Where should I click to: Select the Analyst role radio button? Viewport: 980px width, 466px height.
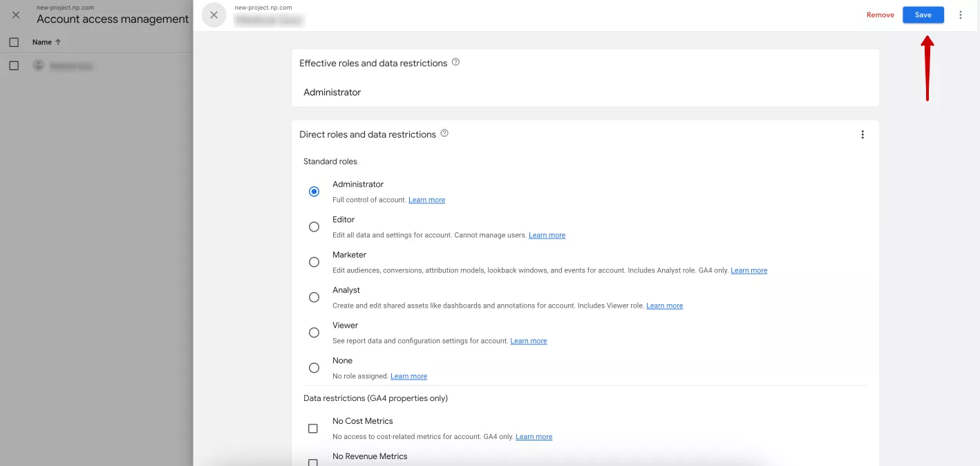tap(314, 297)
